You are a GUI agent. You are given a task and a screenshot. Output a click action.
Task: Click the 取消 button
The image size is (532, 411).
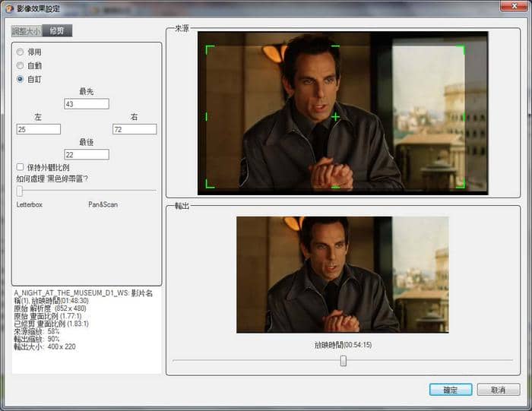tap(498, 390)
